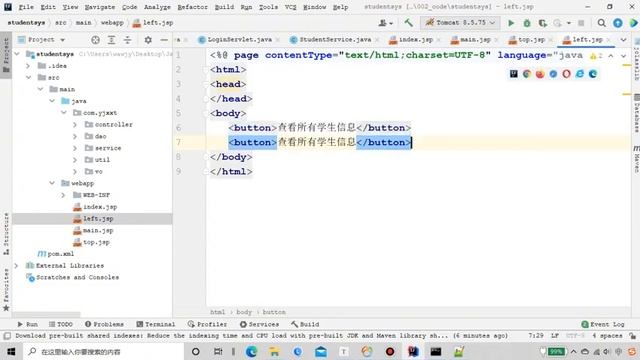Screen dimensions: 640x360
Task: Open Search Everywhere magnifier icon
Action: 601,23
